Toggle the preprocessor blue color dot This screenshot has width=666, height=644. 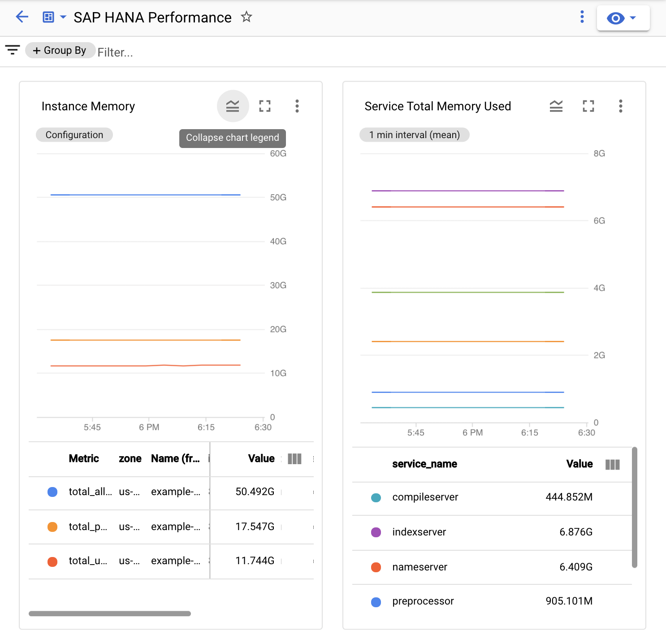376,602
